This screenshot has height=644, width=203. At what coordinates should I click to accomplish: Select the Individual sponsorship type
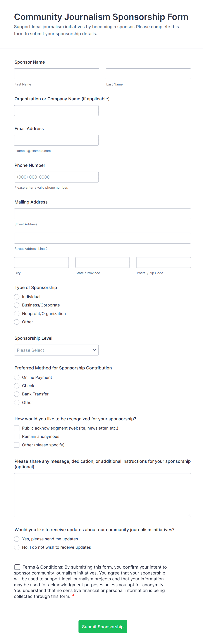[17, 297]
